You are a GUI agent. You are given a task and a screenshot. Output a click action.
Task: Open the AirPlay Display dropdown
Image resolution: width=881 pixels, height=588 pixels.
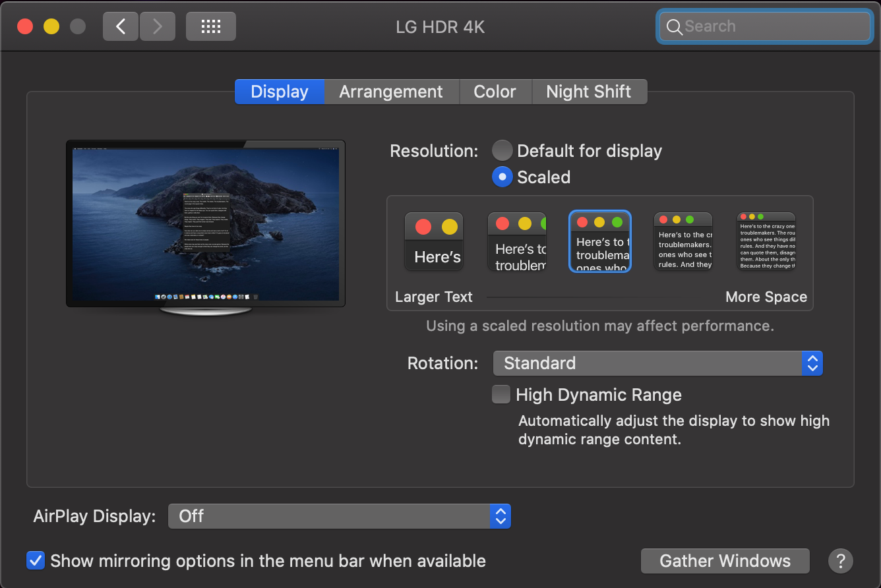(340, 516)
